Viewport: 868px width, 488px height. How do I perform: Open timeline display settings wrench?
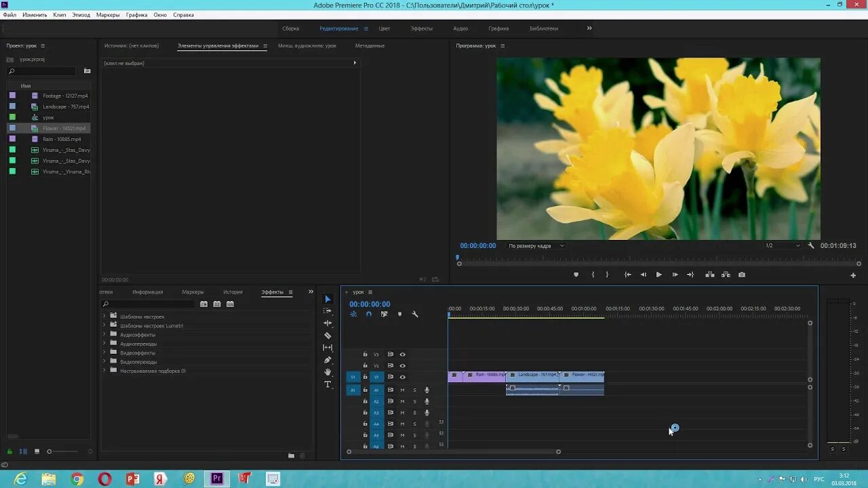(x=415, y=314)
